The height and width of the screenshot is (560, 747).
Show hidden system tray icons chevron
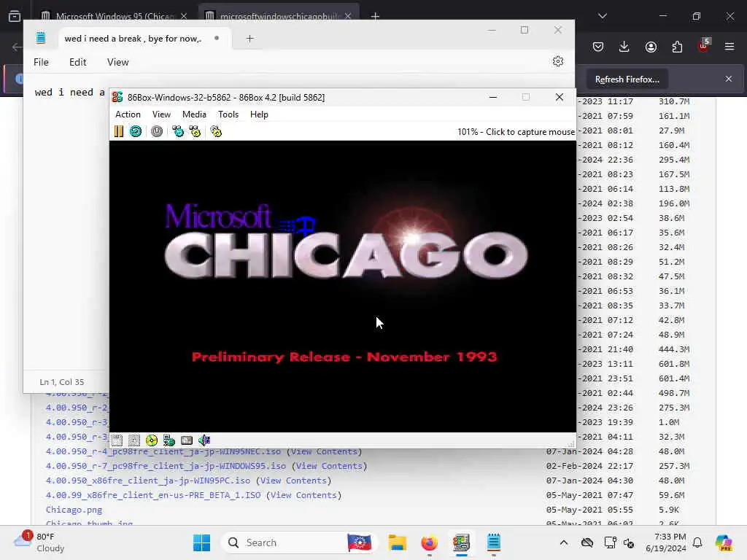coord(564,542)
